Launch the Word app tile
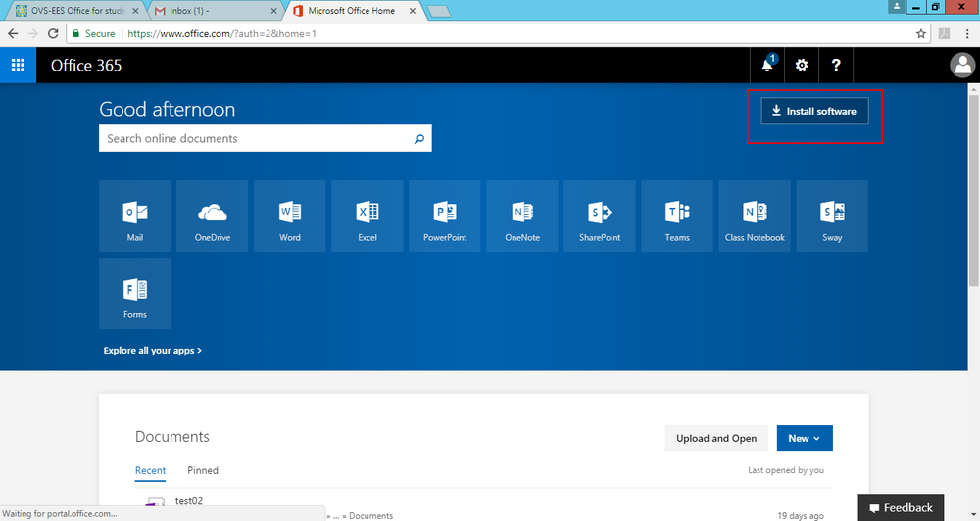980x521 pixels. [290, 216]
